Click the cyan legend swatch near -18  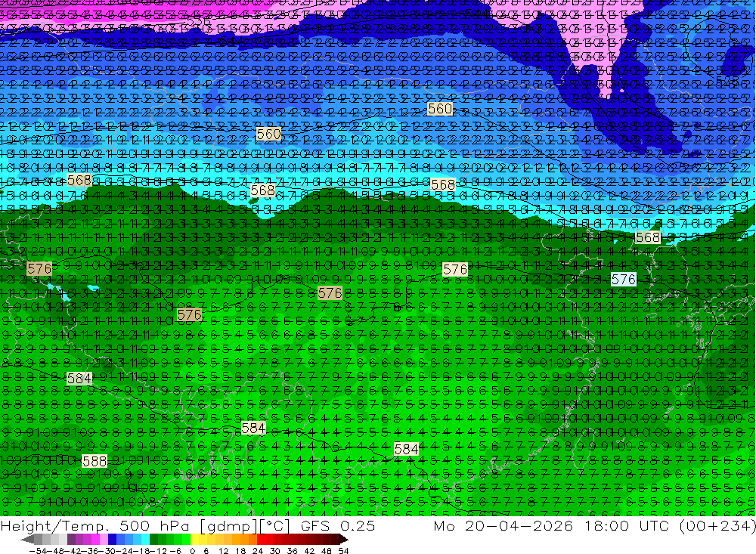click(145, 539)
